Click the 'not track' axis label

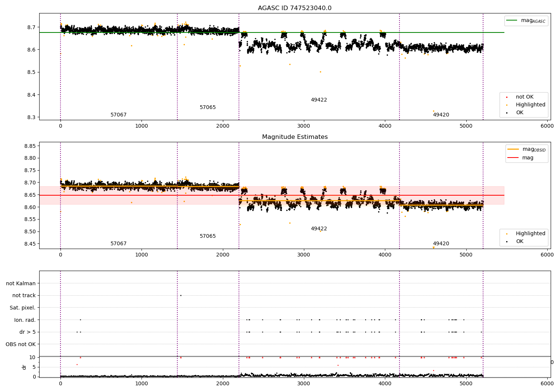pyautogui.click(x=24, y=296)
